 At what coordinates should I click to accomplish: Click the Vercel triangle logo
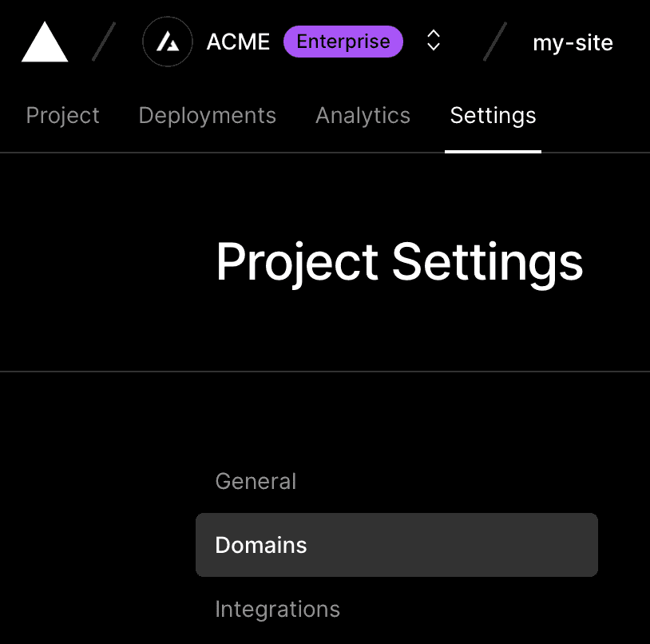pyautogui.click(x=44, y=42)
